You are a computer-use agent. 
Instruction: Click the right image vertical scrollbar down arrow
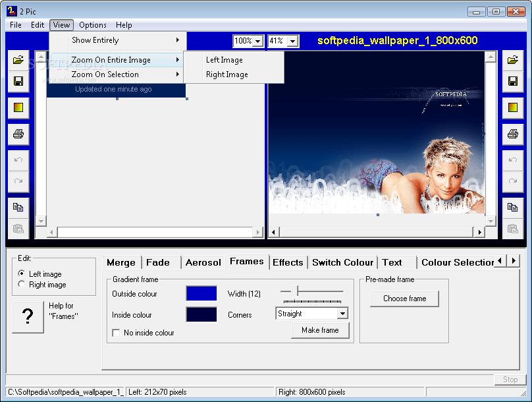tap(491, 221)
